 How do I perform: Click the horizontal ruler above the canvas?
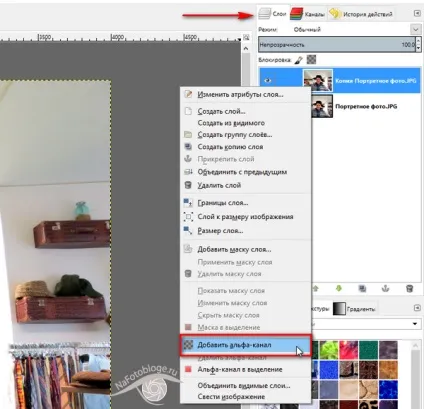pyautogui.click(x=120, y=37)
